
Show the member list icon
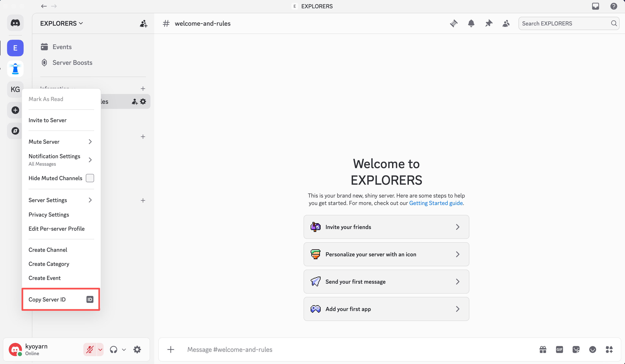click(506, 24)
